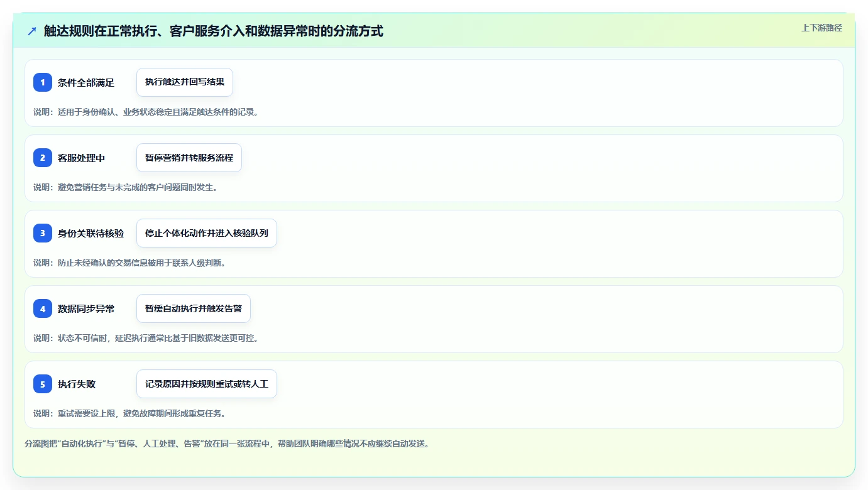Click the description starting 适用于身份确认
Viewport: 868px width, 490px height.
146,112
